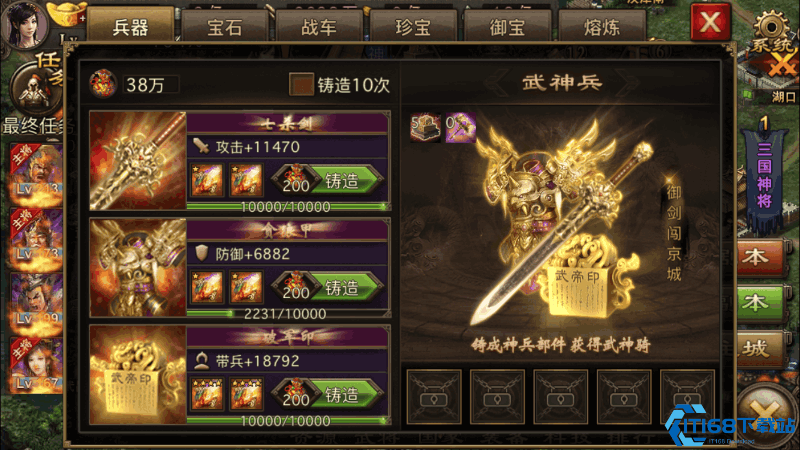Open first locked chain slot

coord(434,397)
